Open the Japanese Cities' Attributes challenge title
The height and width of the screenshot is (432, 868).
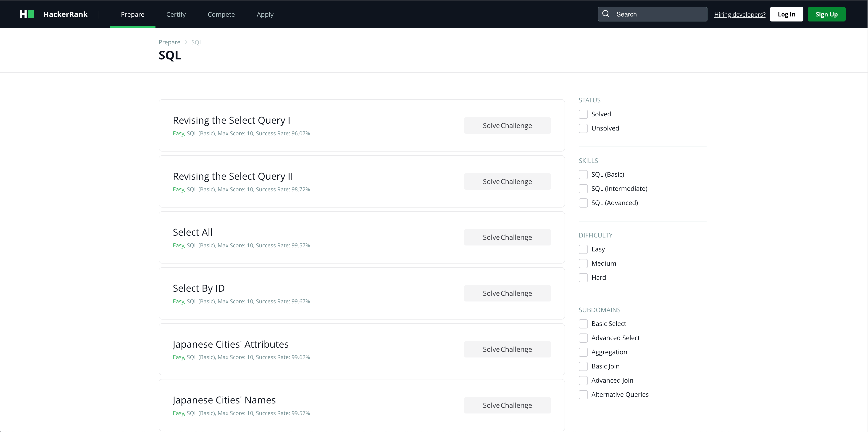coord(231,344)
